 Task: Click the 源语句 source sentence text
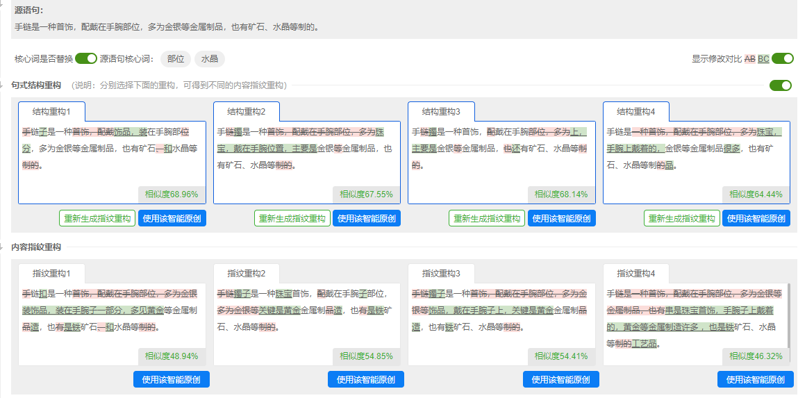tap(167, 27)
